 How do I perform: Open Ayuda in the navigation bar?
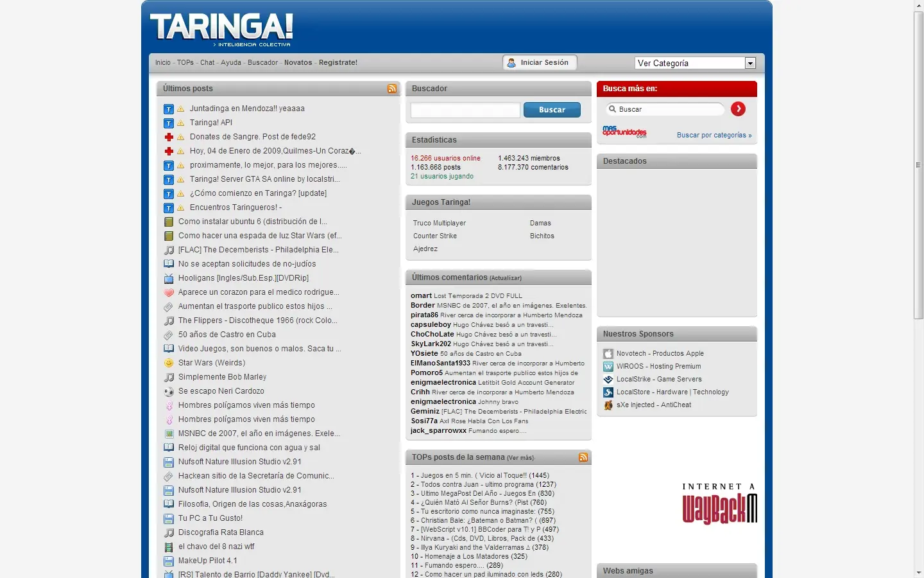tap(231, 62)
